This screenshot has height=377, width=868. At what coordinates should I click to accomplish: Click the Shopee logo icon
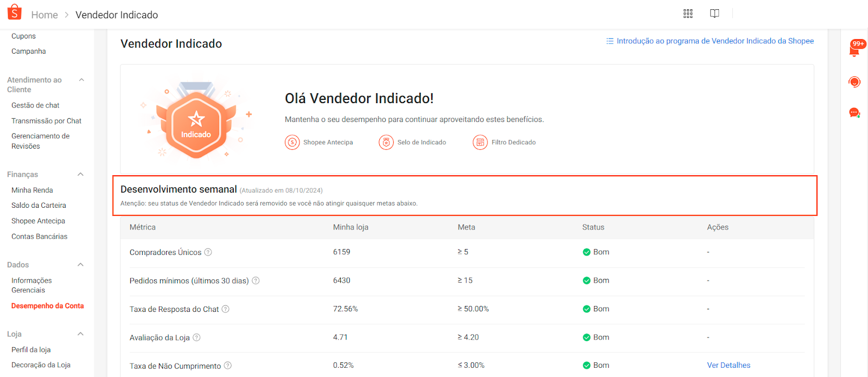click(15, 12)
